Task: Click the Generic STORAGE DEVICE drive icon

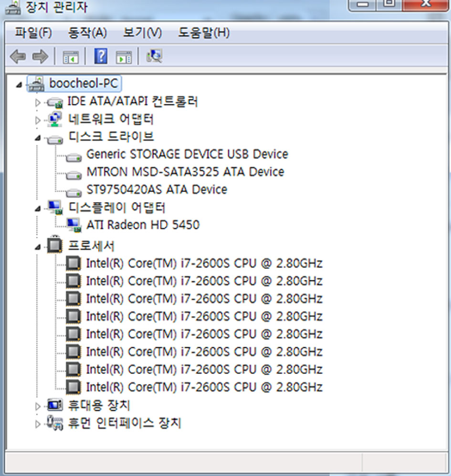Action: (x=74, y=157)
